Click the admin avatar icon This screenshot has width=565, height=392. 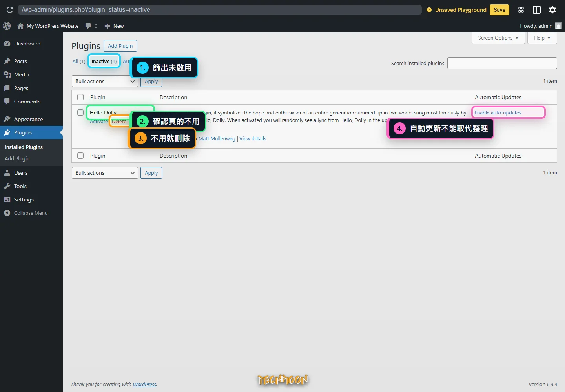pyautogui.click(x=558, y=26)
